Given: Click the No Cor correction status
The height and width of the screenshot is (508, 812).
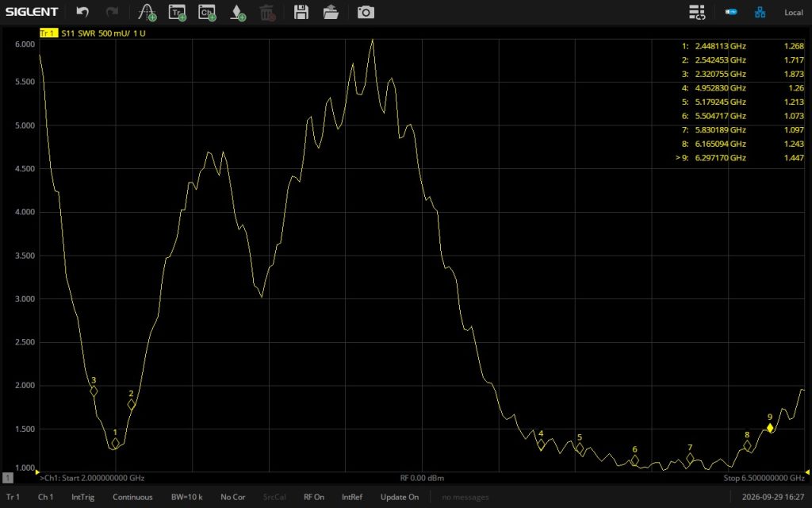Looking at the screenshot, I should click(233, 497).
